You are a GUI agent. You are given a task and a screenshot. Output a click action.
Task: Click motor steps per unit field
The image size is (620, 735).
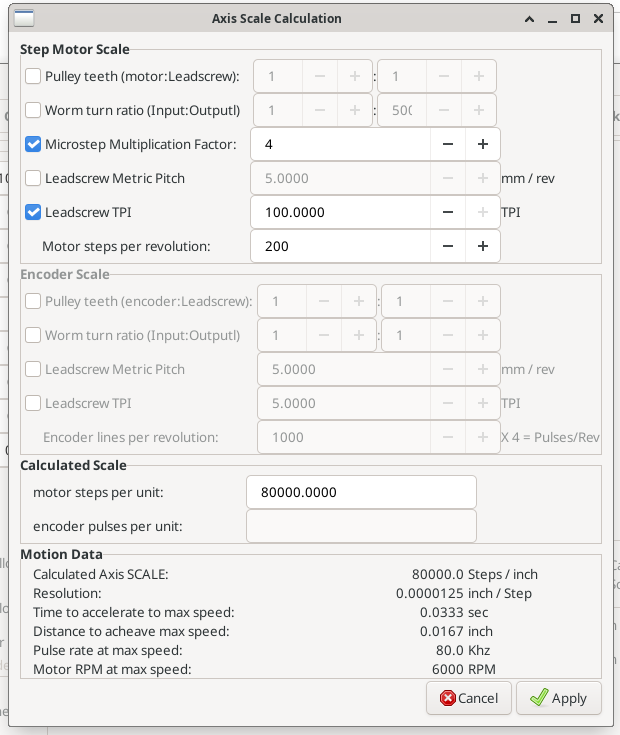point(360,492)
